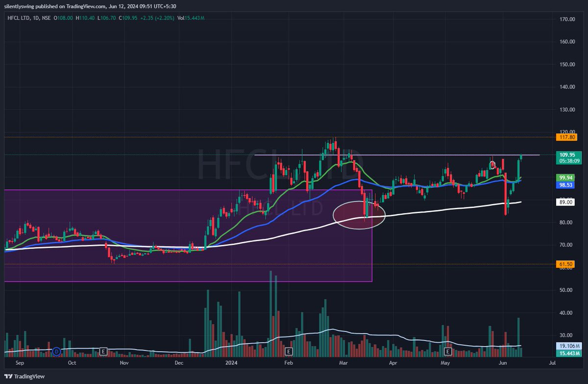Click the volume MA label 19.106M

tap(569, 346)
